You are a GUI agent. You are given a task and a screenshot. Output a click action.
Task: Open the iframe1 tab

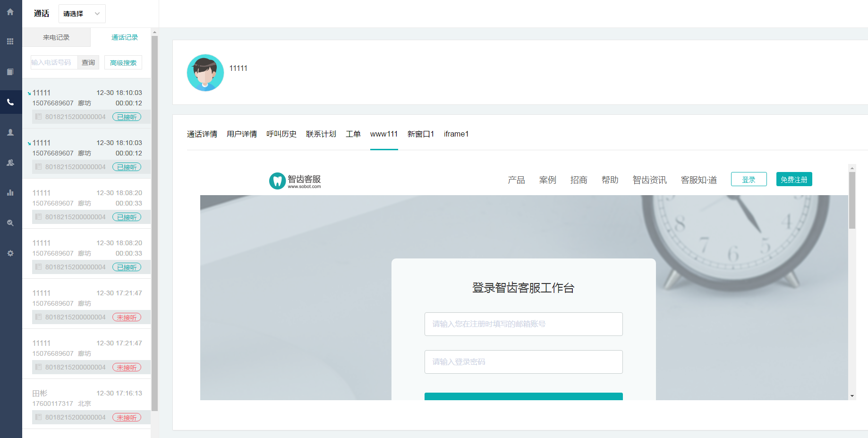tap(456, 134)
